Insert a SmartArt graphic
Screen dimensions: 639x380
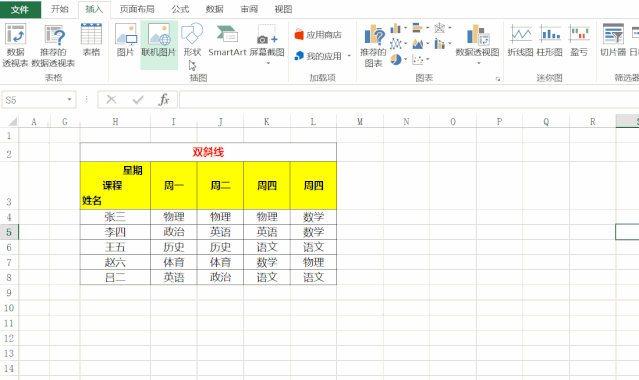[x=227, y=39]
